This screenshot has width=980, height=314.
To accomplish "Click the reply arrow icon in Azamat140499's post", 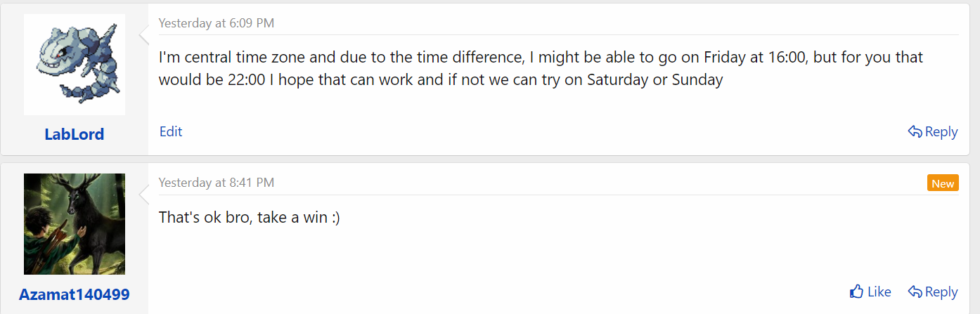I will (x=915, y=292).
